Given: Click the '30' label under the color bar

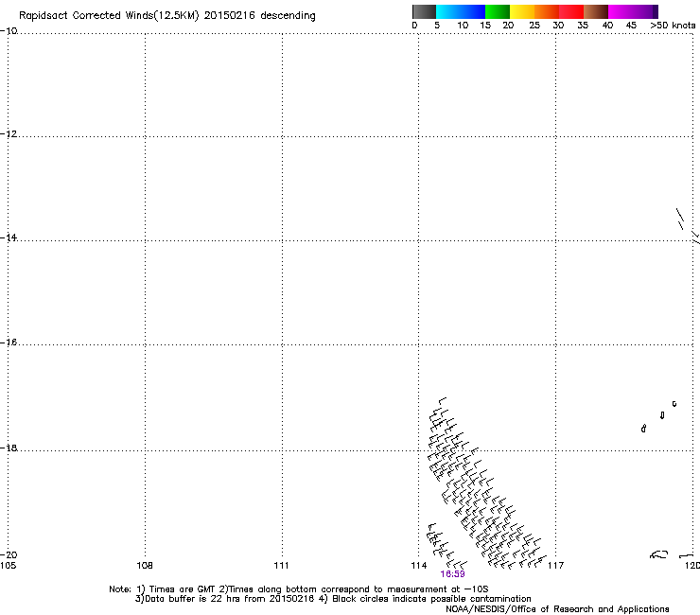Looking at the screenshot, I should point(558,26).
